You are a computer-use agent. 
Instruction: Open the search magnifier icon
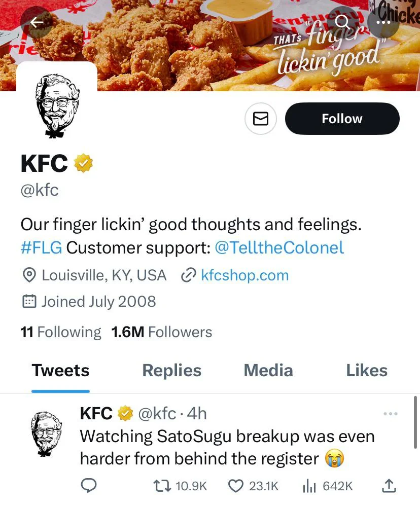[343, 21]
